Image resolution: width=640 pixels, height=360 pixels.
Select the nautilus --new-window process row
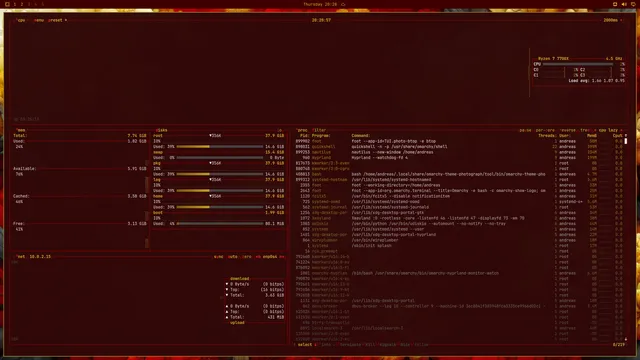(459, 152)
